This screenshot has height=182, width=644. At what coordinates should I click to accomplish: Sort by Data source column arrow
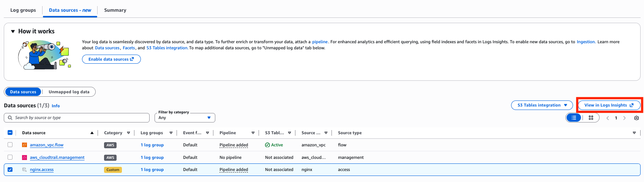(92, 133)
